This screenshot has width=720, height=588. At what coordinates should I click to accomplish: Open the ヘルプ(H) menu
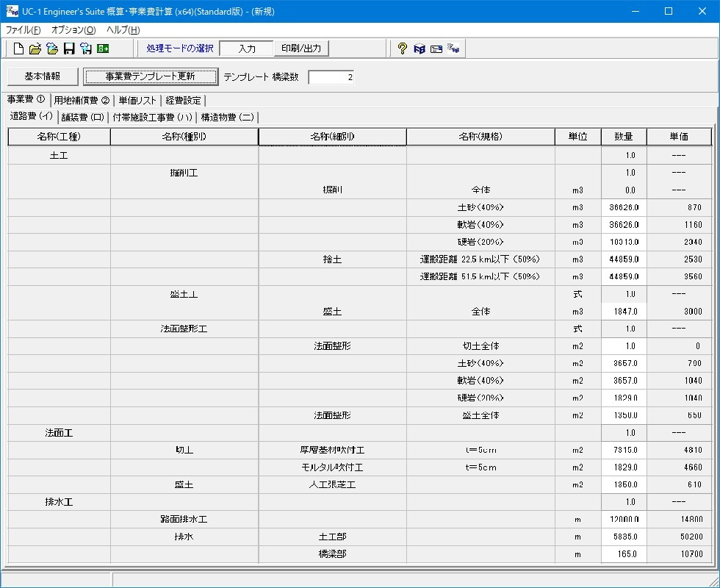(123, 30)
